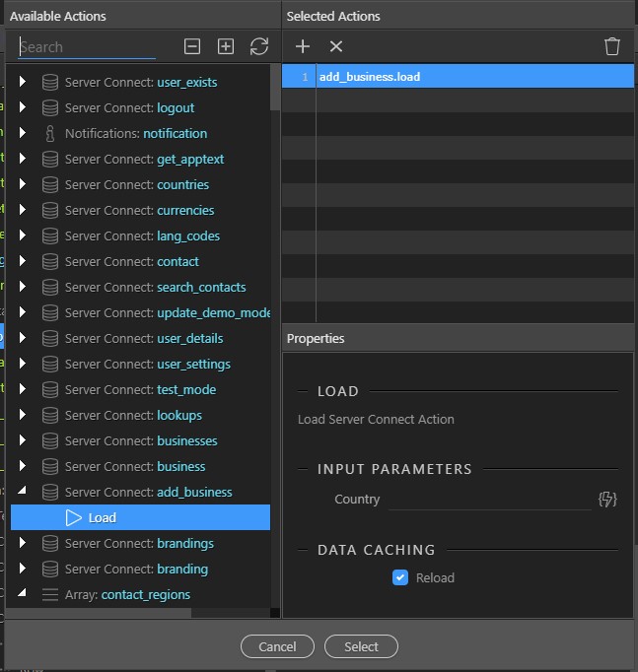Confirm with the Select button
The width and height of the screenshot is (638, 672).
point(361,646)
